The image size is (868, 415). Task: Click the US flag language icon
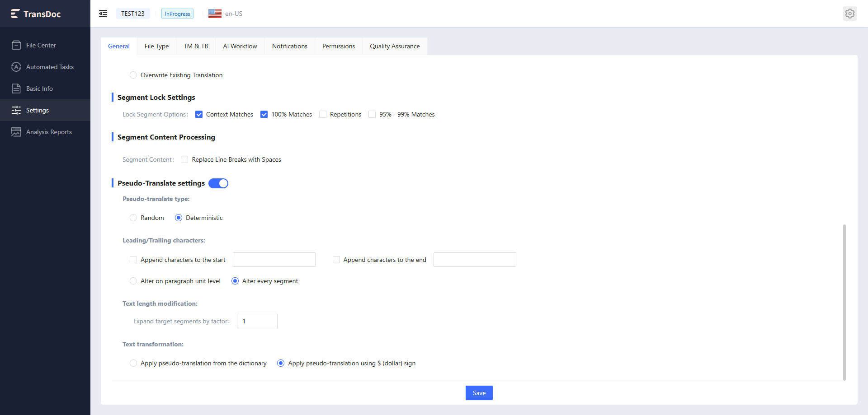[215, 14]
